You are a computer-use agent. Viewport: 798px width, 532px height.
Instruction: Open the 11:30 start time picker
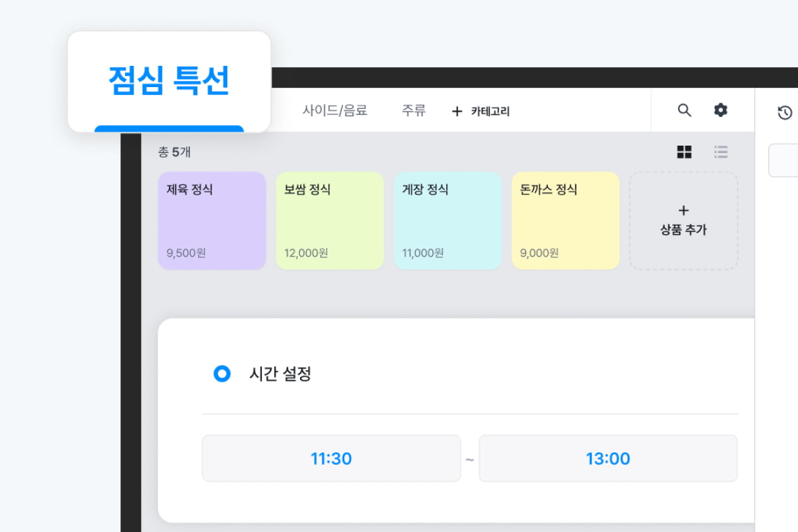[x=331, y=458]
